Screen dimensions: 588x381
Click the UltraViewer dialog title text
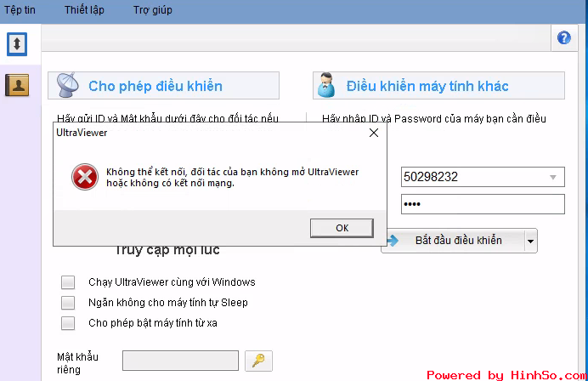[x=82, y=133]
